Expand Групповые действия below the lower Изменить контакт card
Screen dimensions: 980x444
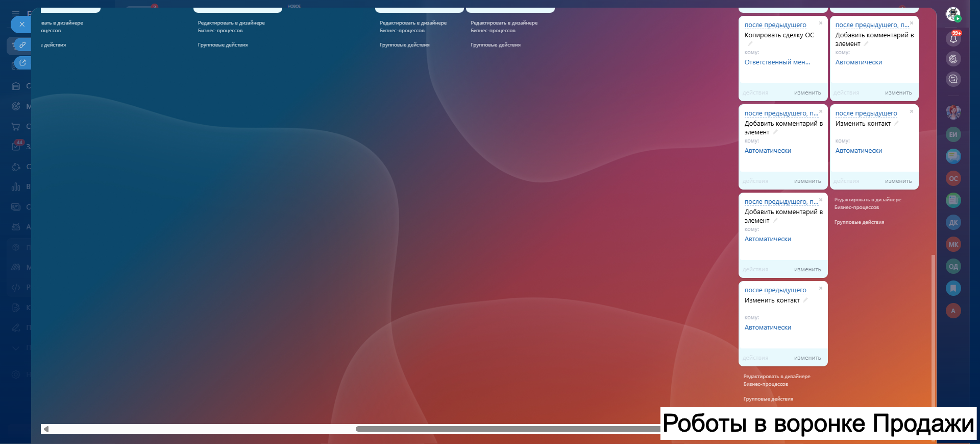[768, 399]
